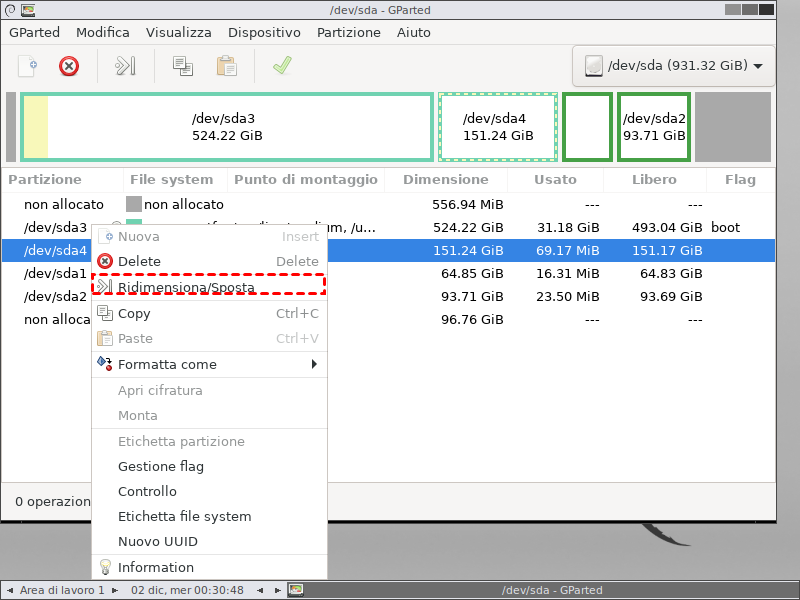Viewport: 800px width, 600px height.
Task: Choose Controllo in the context menu
Action: [x=209, y=491]
